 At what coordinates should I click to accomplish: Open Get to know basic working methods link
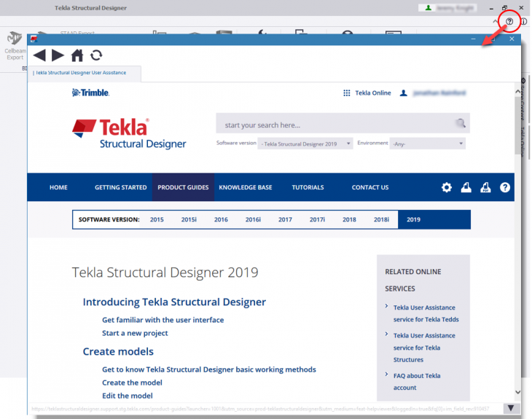[209, 369]
